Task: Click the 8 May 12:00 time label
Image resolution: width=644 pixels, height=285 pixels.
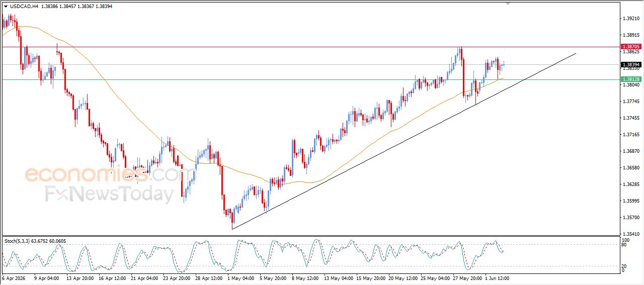Action: (306, 278)
